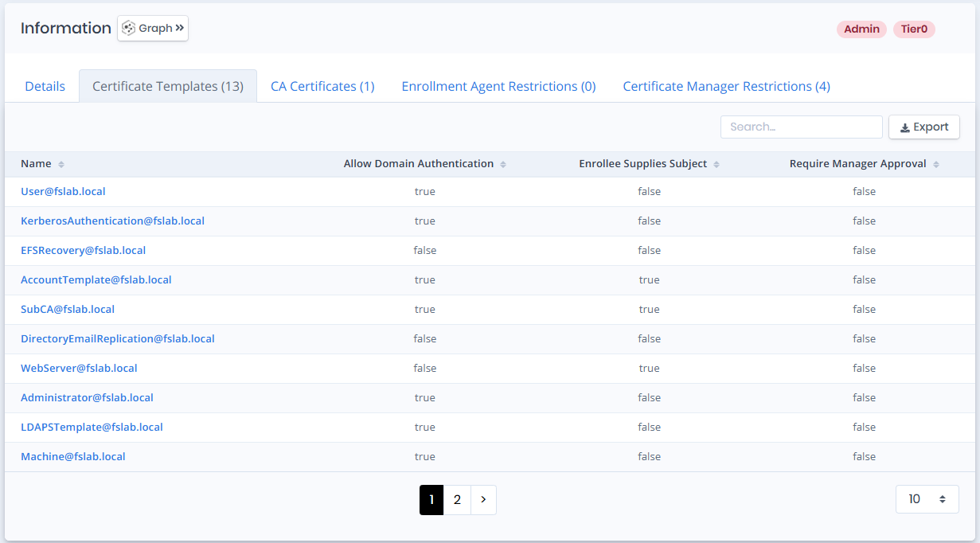980x543 pixels.
Task: Click the Search input field
Action: (x=801, y=127)
